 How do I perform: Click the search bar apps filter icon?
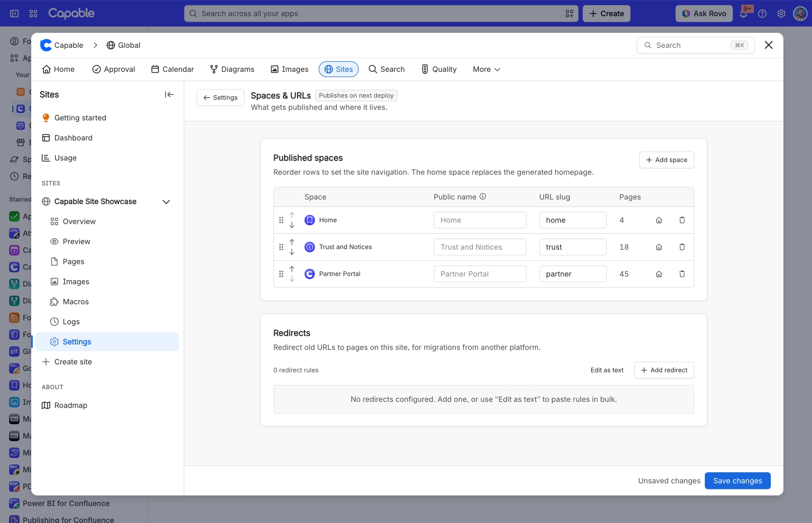569,13
